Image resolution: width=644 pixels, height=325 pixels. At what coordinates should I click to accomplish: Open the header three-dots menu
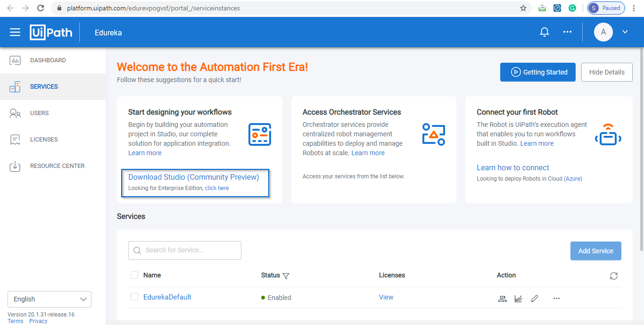pyautogui.click(x=568, y=32)
